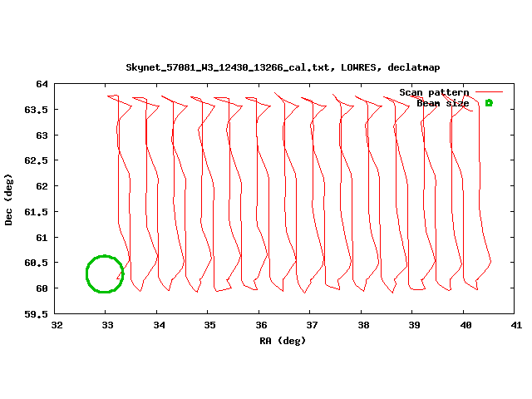
Task: Click y-axis tick label 60.5
Action: [x=37, y=263]
